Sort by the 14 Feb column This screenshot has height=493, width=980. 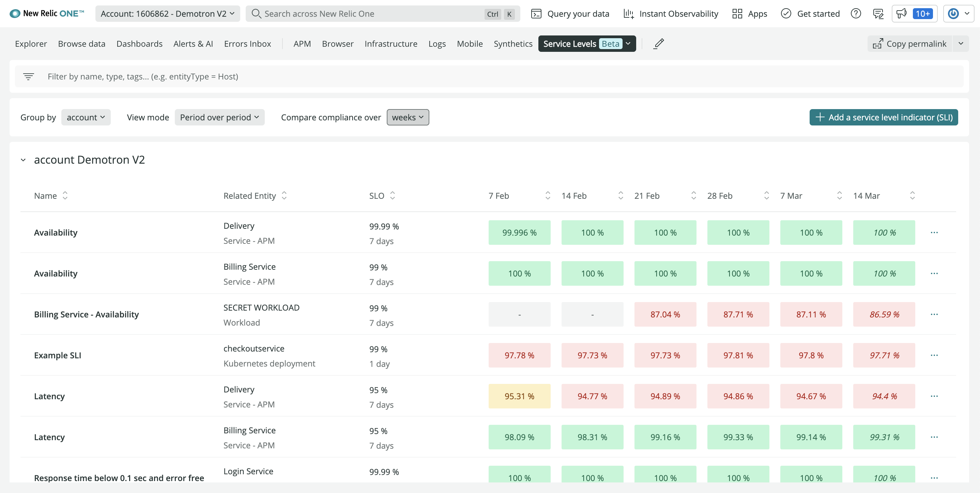tap(621, 196)
